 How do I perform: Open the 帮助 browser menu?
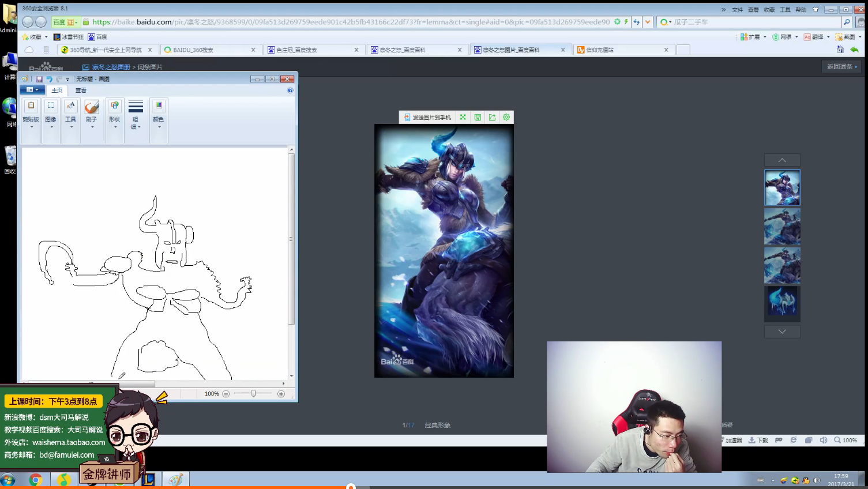click(801, 10)
